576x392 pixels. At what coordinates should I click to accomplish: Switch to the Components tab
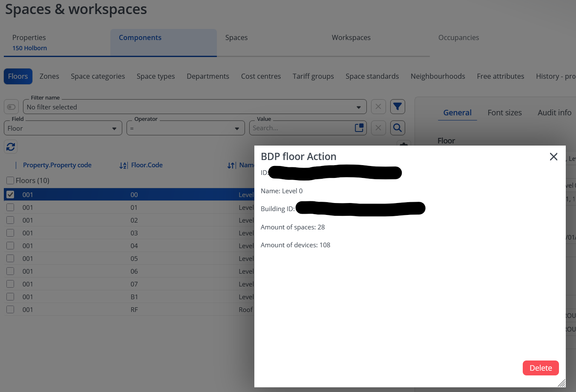[164, 42]
